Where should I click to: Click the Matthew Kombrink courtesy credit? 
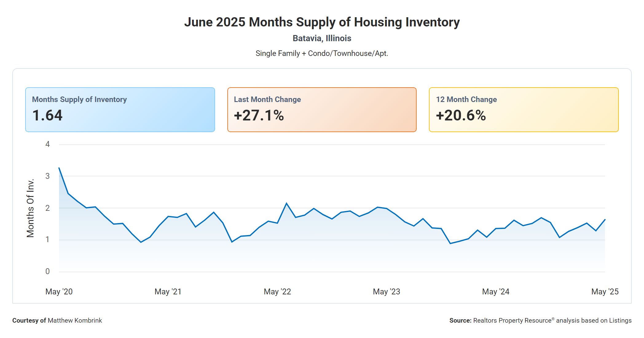(x=75, y=320)
